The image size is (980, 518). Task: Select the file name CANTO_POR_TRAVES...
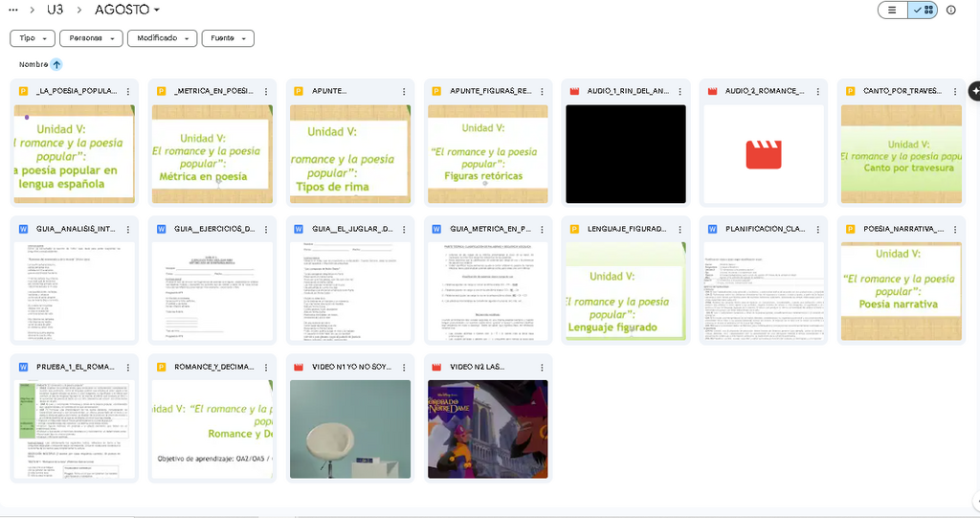[x=902, y=91]
